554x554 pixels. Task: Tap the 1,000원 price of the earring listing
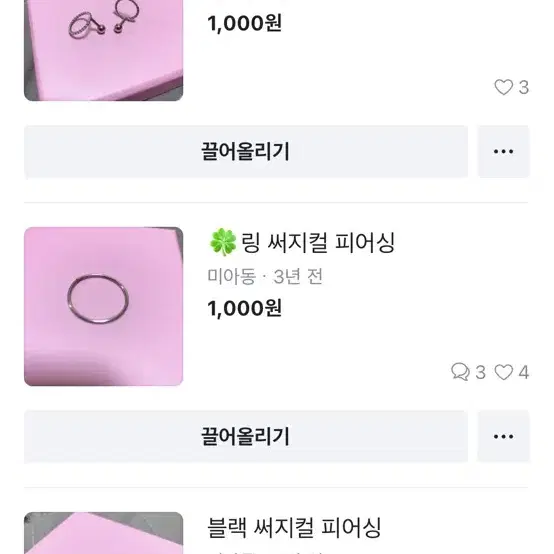point(244,23)
